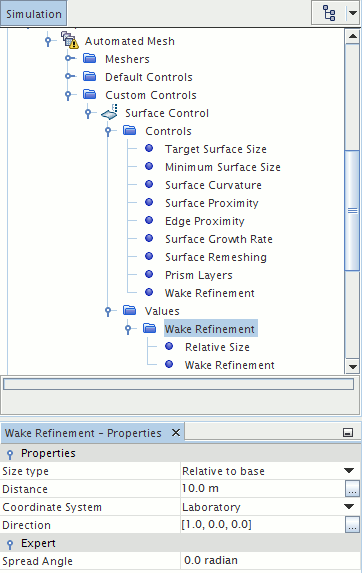Screen dimensions: 362x573
Task: Click the Default Controls folder icon
Action: pyautogui.click(x=89, y=76)
